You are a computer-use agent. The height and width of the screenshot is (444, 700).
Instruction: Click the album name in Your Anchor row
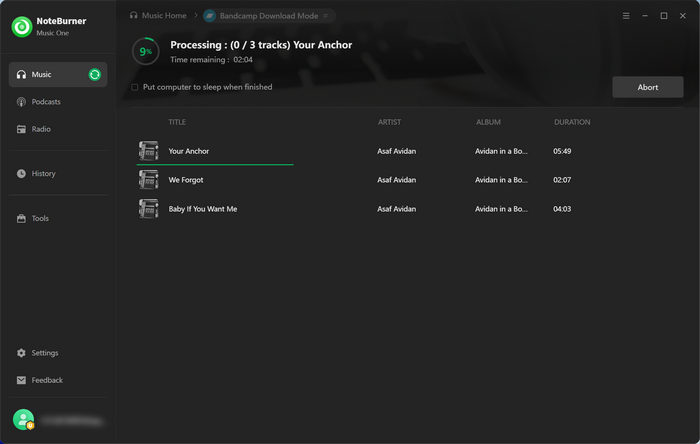click(x=501, y=151)
